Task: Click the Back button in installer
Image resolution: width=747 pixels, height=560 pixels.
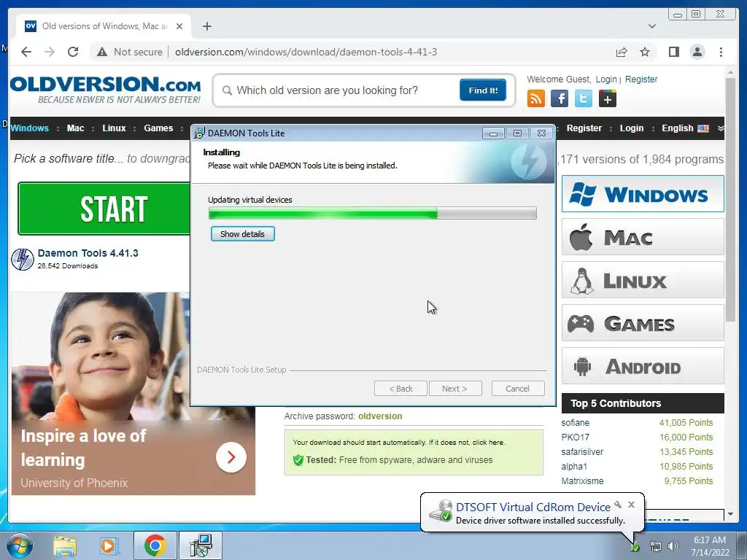Action: [x=400, y=389]
